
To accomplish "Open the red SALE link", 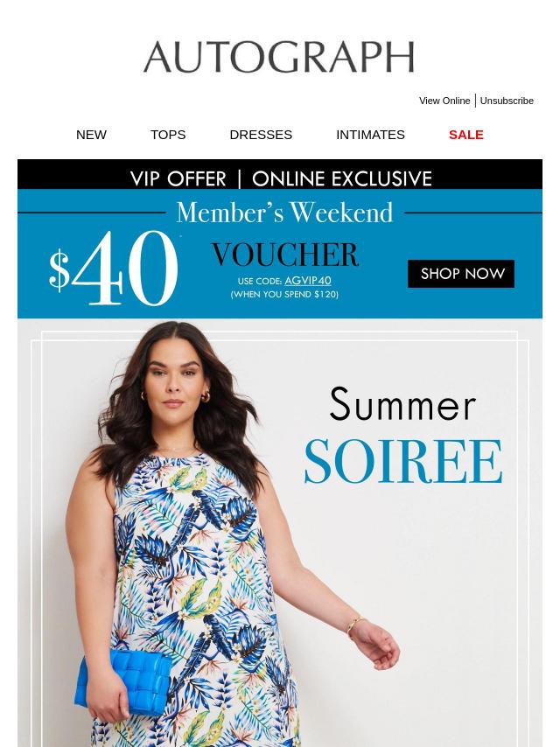I will [466, 135].
